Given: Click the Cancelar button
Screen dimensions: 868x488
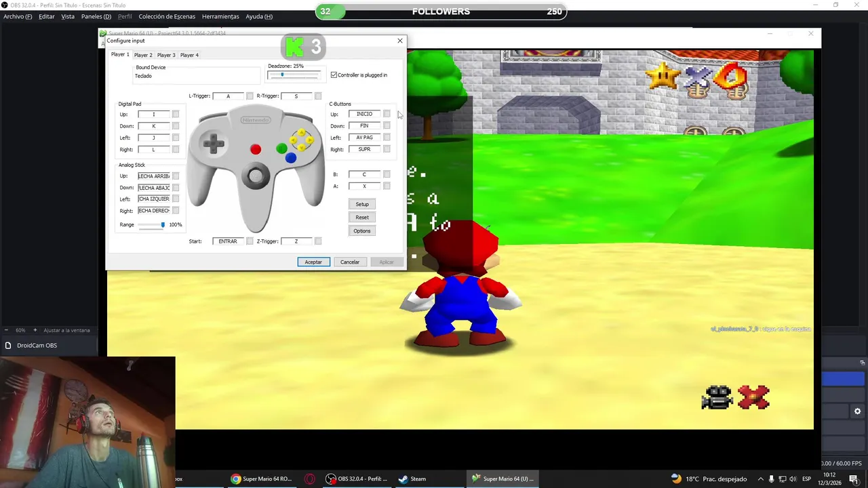Looking at the screenshot, I should click(350, 262).
